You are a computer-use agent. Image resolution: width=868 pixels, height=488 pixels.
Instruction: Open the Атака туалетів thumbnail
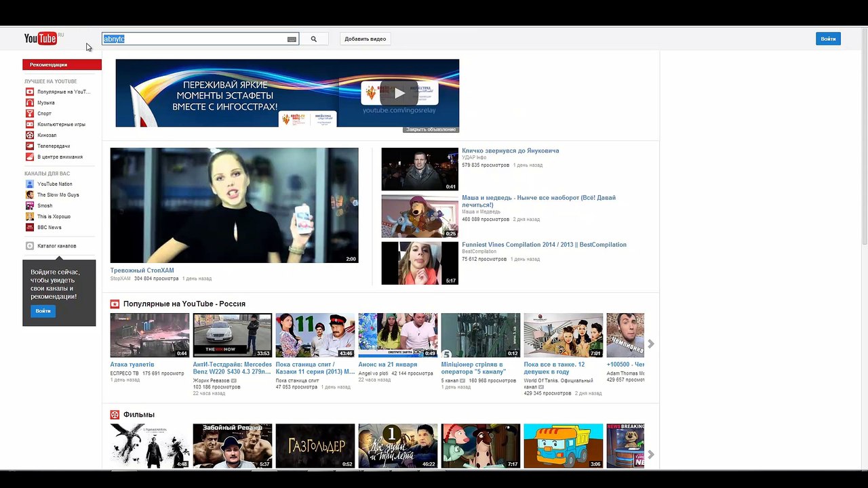point(150,335)
